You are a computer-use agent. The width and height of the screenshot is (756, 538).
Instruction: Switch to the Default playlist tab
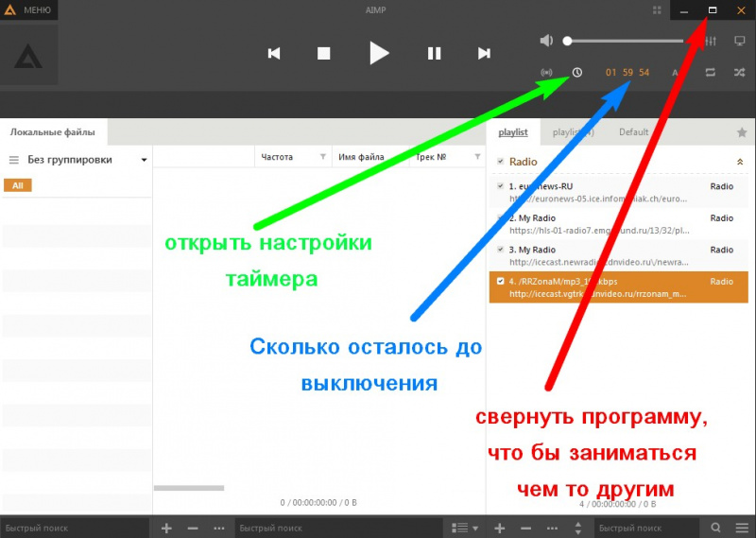(633, 132)
